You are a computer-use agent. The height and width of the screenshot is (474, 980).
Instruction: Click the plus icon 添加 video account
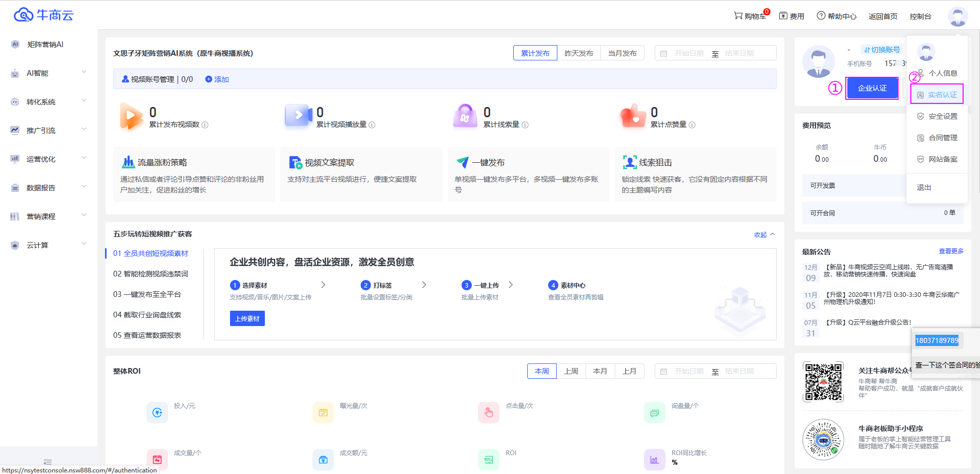tap(208, 79)
